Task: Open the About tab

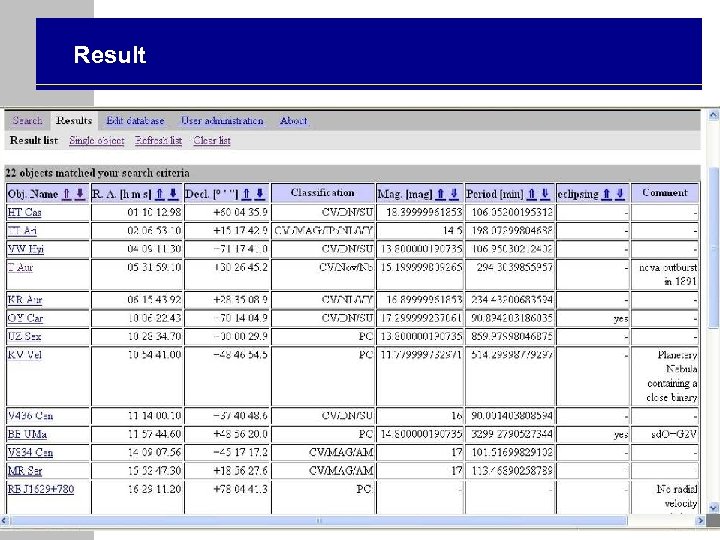Action: click(293, 121)
